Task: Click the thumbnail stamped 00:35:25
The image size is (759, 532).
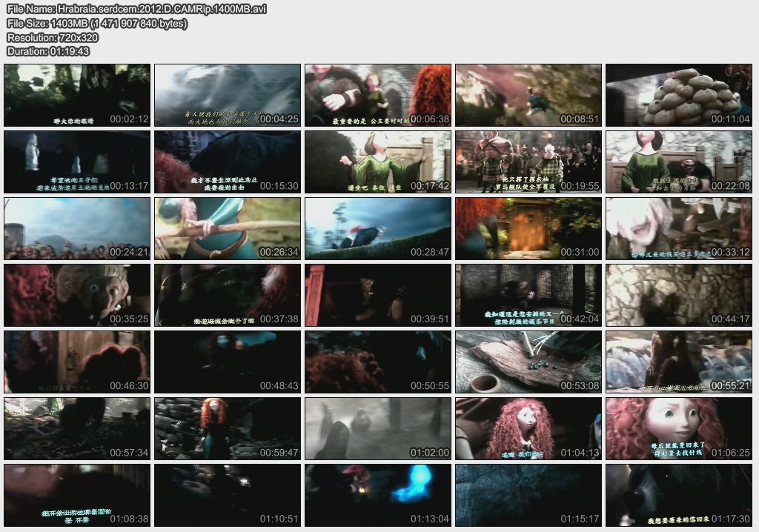Action: (x=77, y=296)
